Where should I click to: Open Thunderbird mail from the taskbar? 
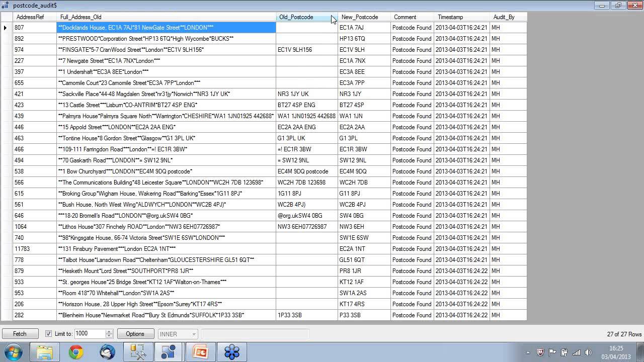tap(107, 352)
